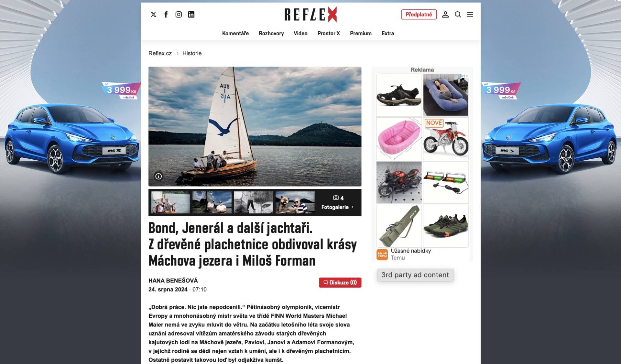Show photo info via the info icon
The height and width of the screenshot is (364, 621).
158,176
